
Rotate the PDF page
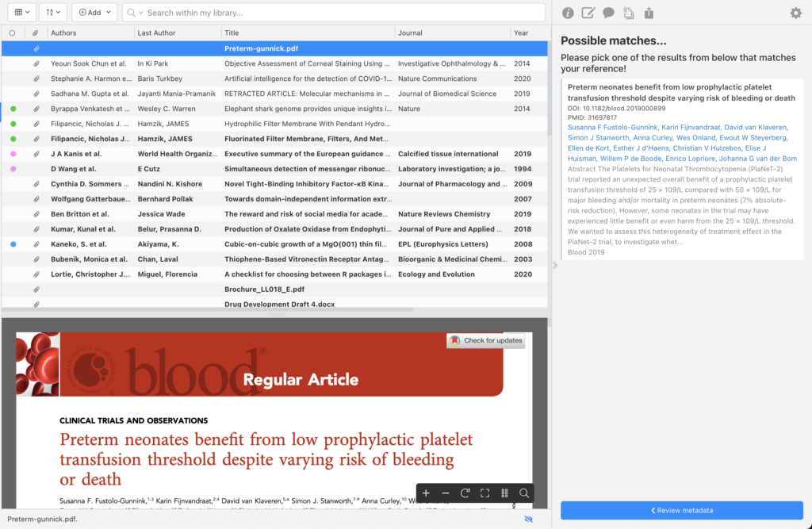tap(465, 493)
